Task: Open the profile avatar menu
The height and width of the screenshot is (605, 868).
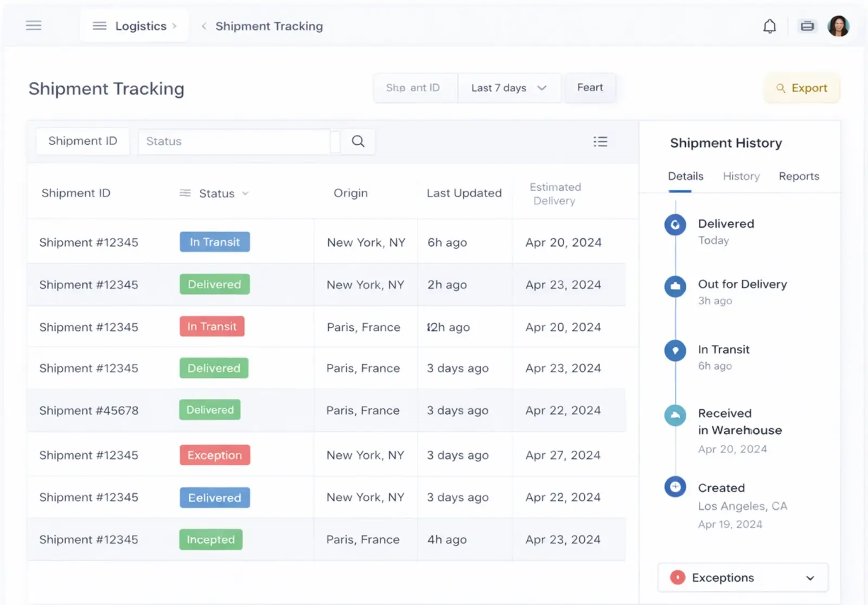Action: click(839, 25)
